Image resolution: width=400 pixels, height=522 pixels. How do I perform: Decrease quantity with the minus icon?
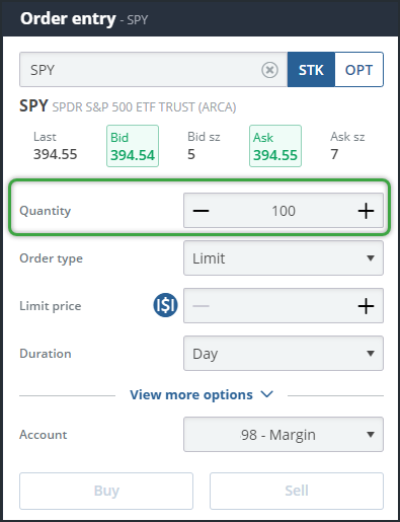tap(201, 211)
